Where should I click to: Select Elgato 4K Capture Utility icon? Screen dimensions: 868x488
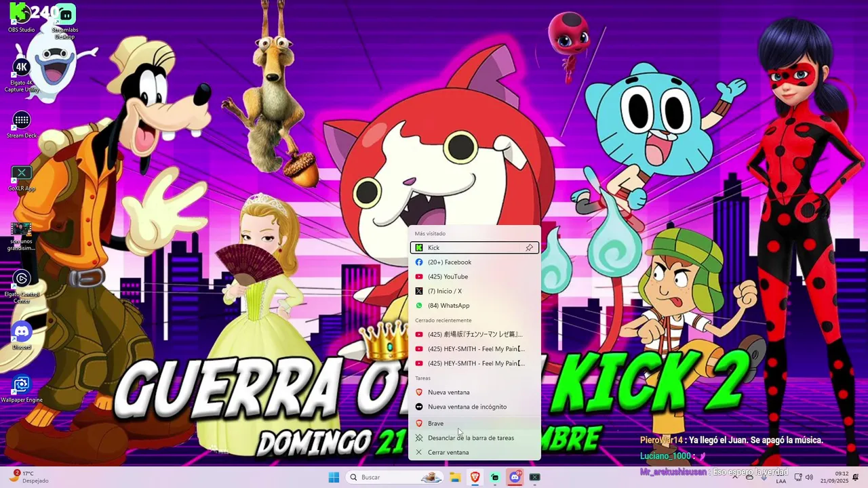22,75
